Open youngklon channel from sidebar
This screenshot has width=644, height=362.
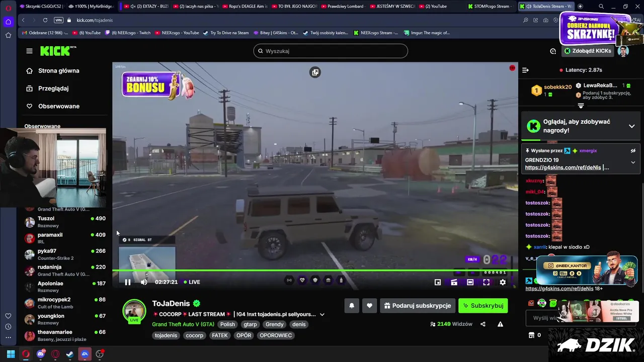64,319
